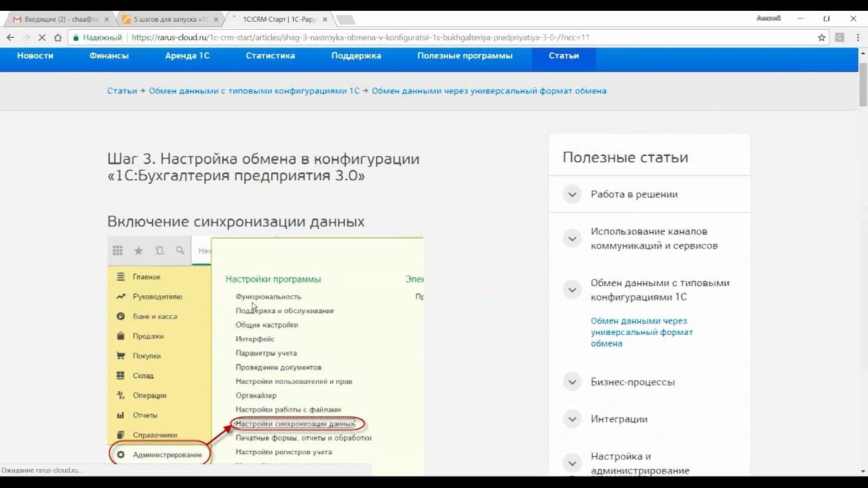Switch to the '5 шагов для запуска' tab
The height and width of the screenshot is (488, 868).
[x=170, y=20]
